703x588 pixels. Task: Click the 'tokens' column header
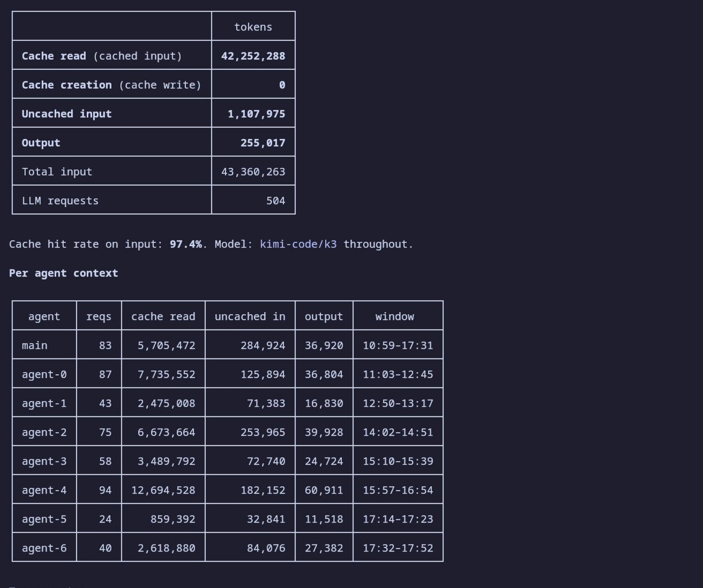[x=253, y=27]
